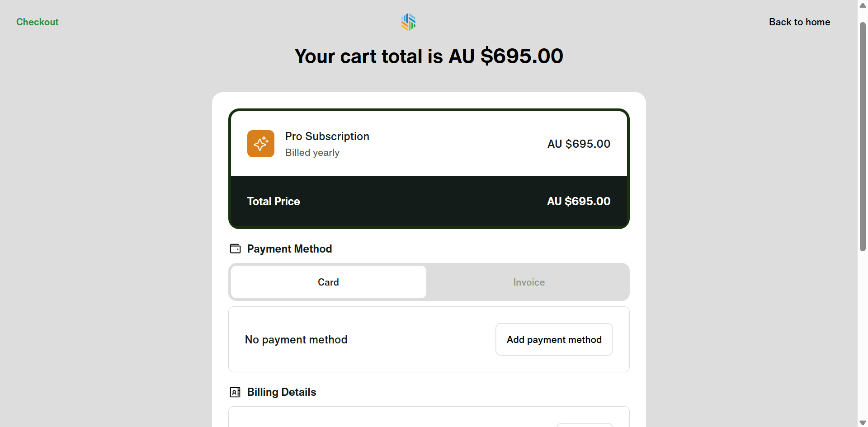Go back using Back to home

click(799, 22)
